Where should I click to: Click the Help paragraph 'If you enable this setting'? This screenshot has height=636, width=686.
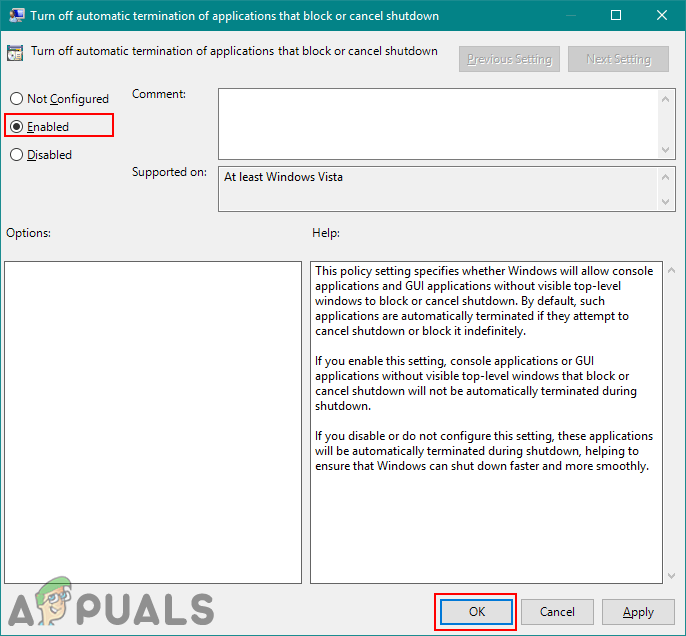pyautogui.click(x=476, y=383)
